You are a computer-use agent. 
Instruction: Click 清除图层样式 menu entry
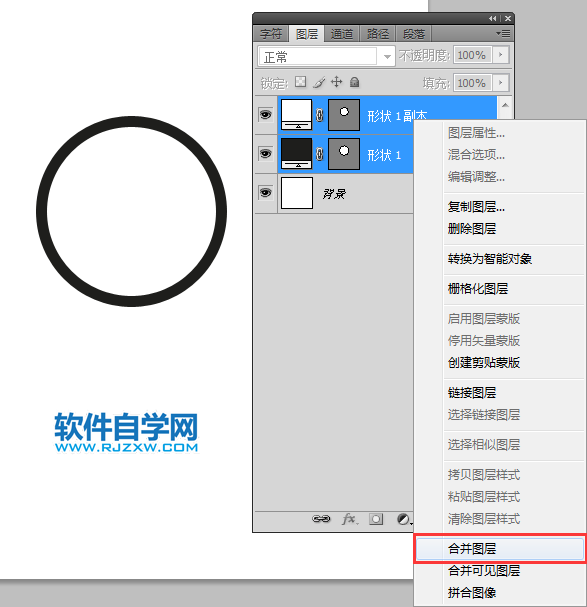500,519
